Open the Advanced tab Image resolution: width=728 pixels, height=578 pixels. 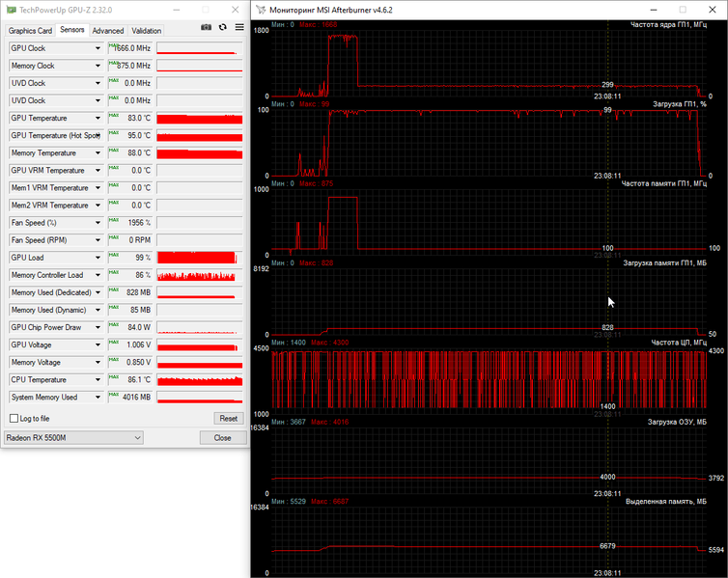[x=108, y=31]
